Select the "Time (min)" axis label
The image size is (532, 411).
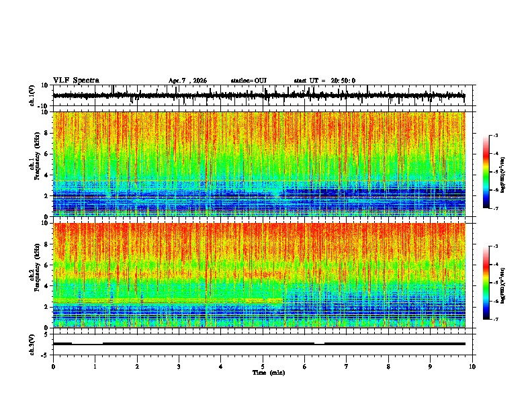point(269,373)
